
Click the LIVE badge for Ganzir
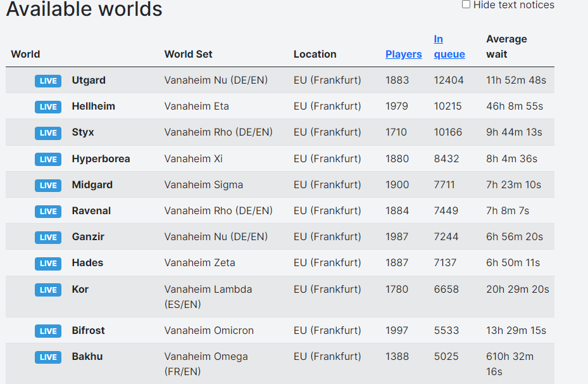click(x=48, y=237)
